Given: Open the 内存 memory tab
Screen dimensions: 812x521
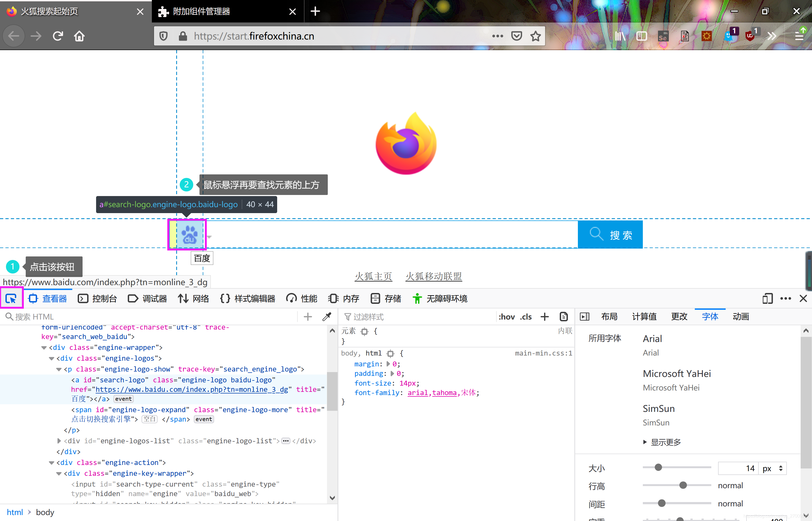Looking at the screenshot, I should (344, 298).
